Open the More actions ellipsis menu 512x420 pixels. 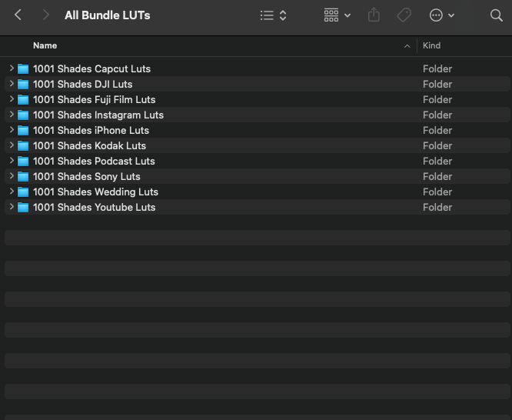pyautogui.click(x=442, y=15)
